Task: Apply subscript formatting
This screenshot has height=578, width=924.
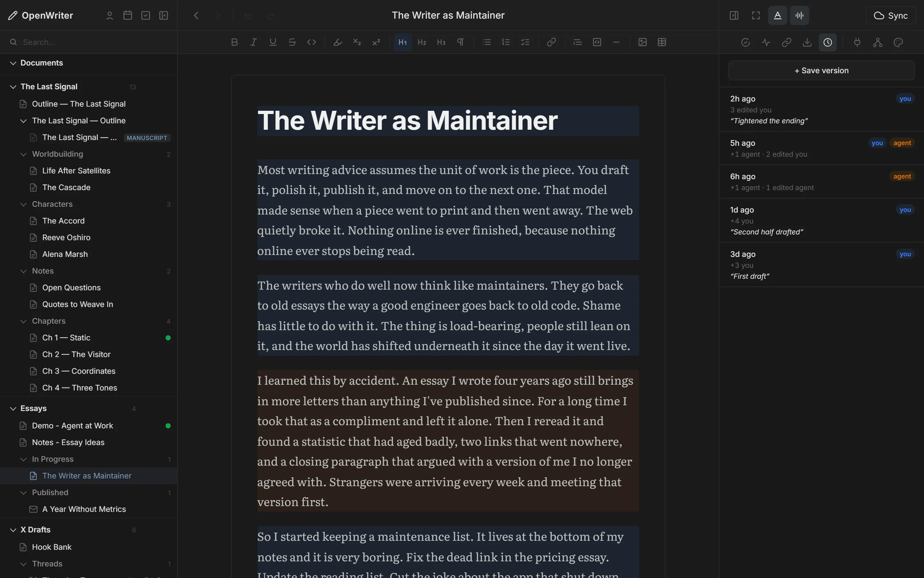Action: click(x=357, y=42)
